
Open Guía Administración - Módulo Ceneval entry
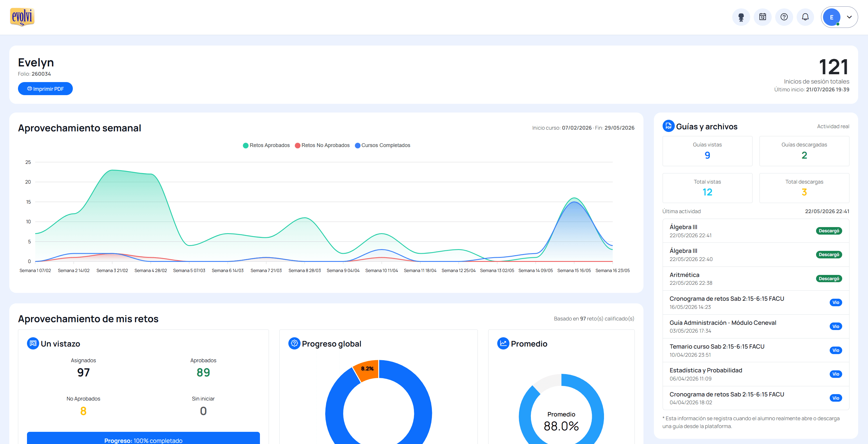(755, 327)
